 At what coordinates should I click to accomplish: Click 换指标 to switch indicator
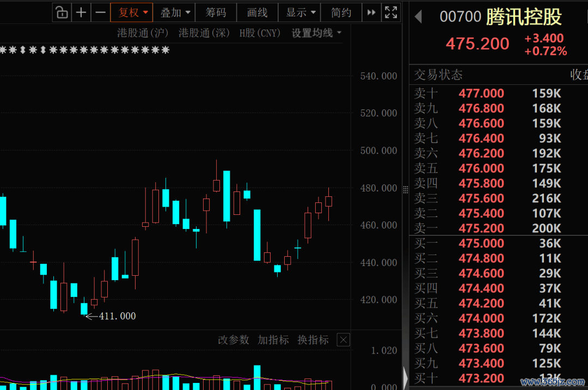pyautogui.click(x=313, y=340)
